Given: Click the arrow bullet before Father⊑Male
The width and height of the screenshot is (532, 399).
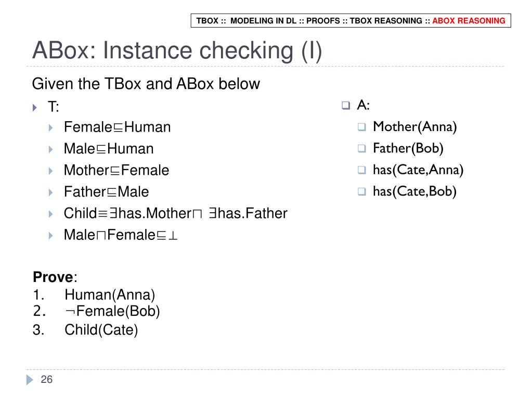Looking at the screenshot, I should [x=50, y=192].
